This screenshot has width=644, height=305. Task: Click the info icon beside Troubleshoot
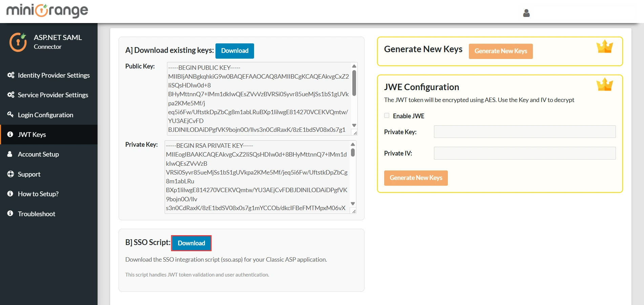coord(10,213)
